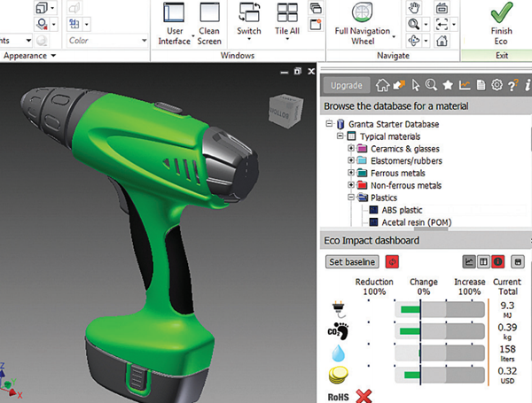532x403 pixels.
Task: Click the home icon in materials toolbar
Action: pyautogui.click(x=383, y=86)
